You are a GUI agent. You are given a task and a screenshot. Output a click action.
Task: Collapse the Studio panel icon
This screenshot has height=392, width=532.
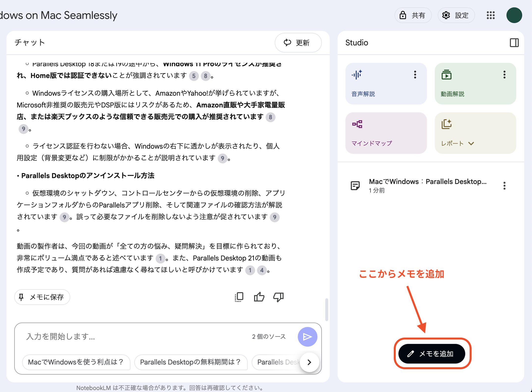(514, 43)
